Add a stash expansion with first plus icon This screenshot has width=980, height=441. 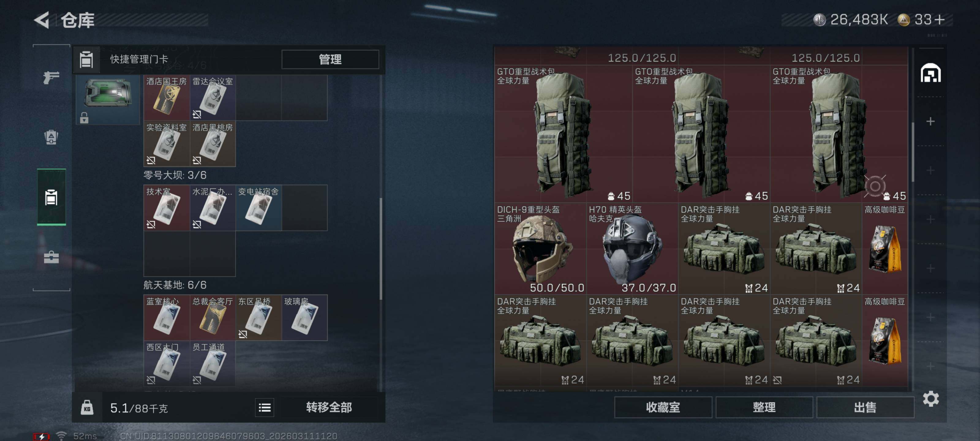click(931, 121)
